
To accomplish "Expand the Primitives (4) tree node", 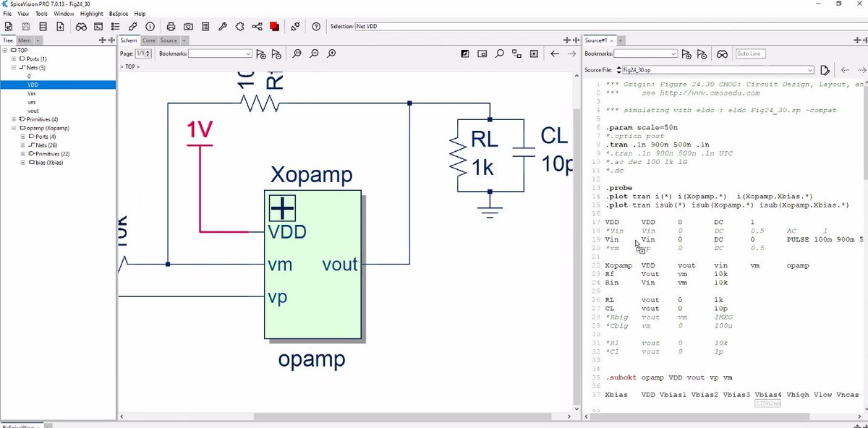I will (x=14, y=119).
